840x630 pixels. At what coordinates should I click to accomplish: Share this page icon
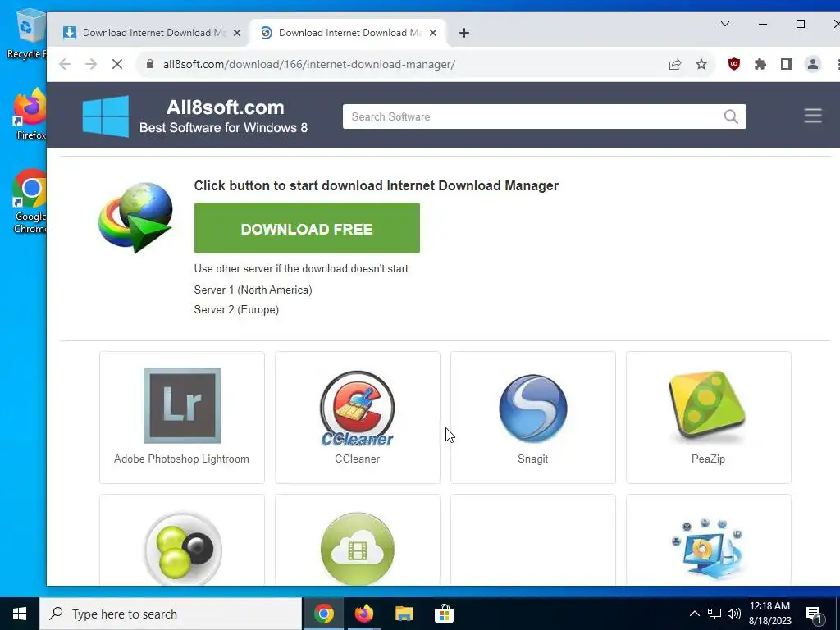(675, 64)
